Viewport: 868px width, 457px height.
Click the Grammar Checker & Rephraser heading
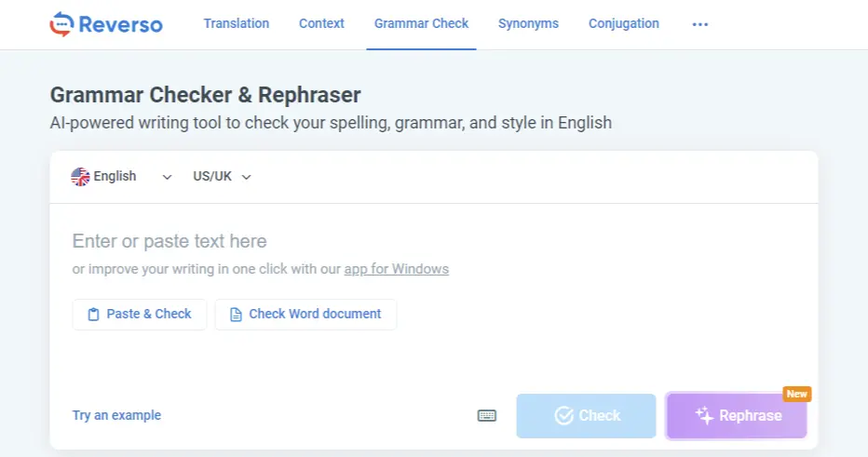206,95
